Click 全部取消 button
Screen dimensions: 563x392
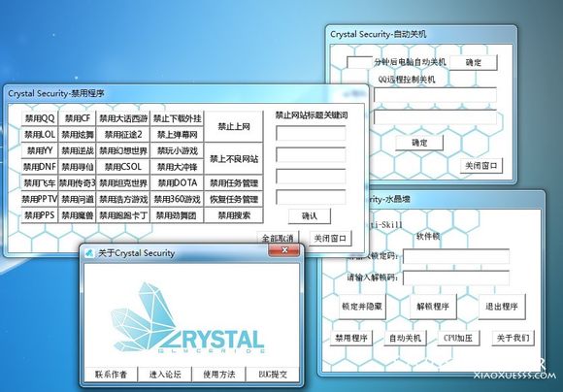click(278, 238)
